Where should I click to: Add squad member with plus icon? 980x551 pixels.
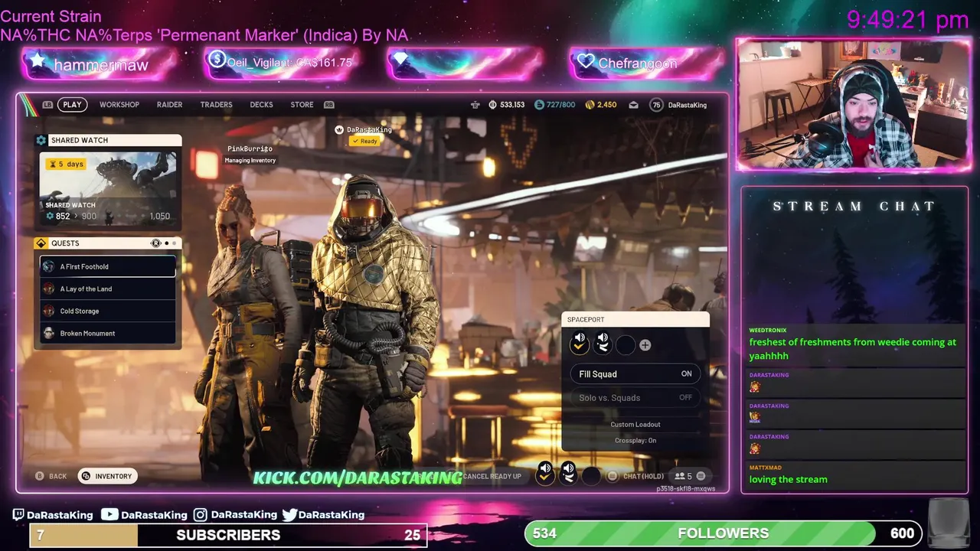pyautogui.click(x=645, y=345)
